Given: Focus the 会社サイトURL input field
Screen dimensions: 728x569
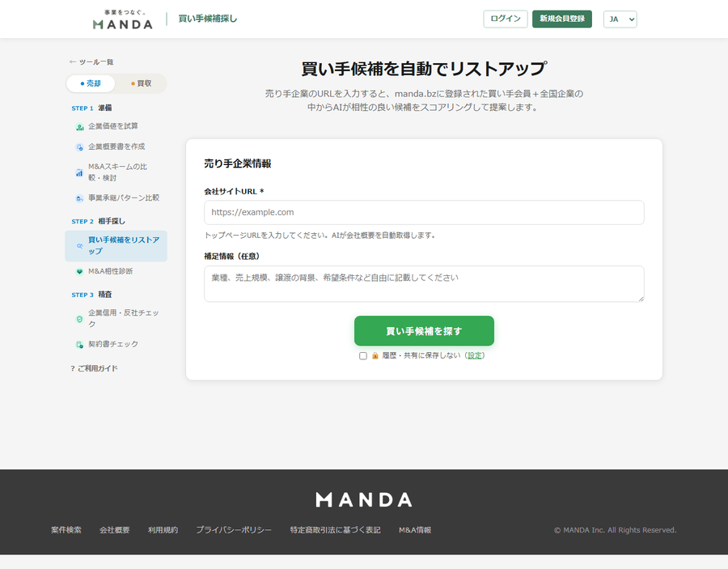Looking at the screenshot, I should [424, 212].
